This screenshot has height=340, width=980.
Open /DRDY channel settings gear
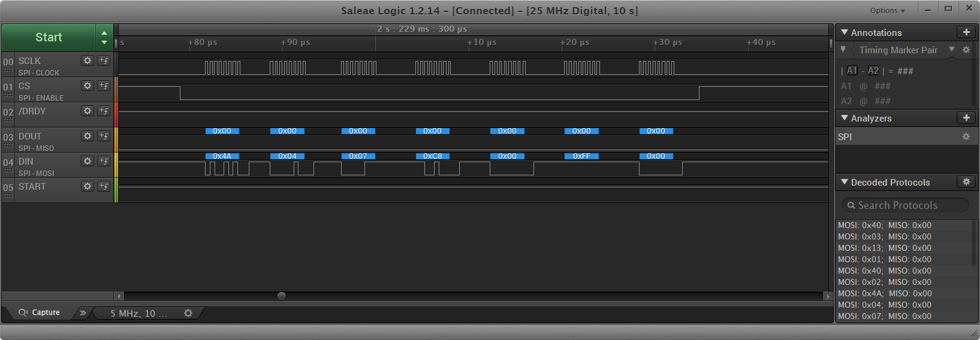pos(88,111)
